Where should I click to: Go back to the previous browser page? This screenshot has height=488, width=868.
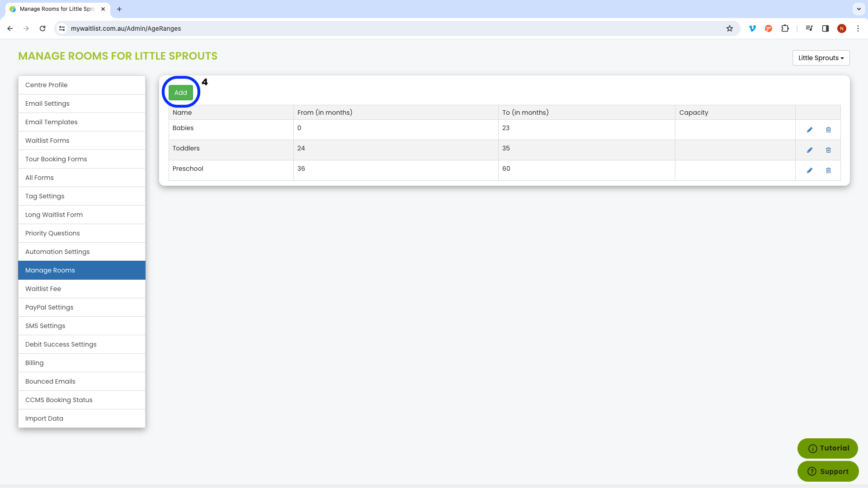tap(10, 28)
